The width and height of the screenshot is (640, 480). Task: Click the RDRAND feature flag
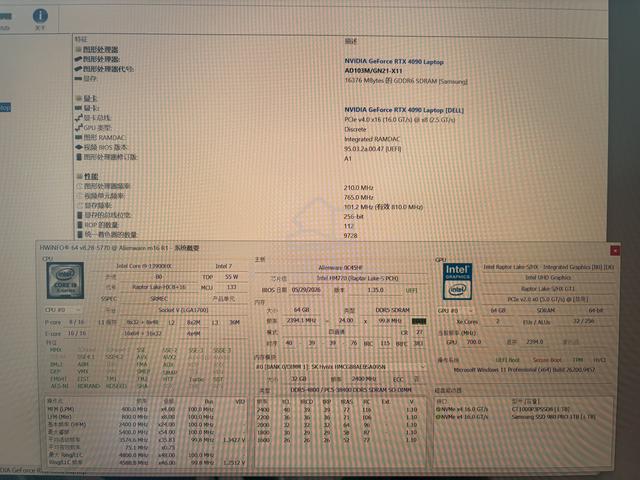88,386
